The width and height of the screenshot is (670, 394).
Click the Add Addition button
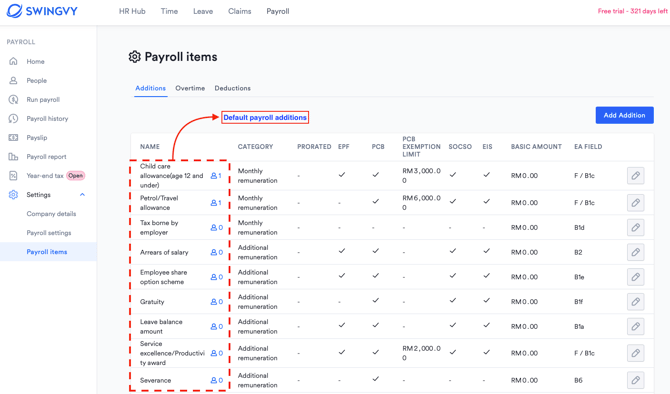point(624,115)
